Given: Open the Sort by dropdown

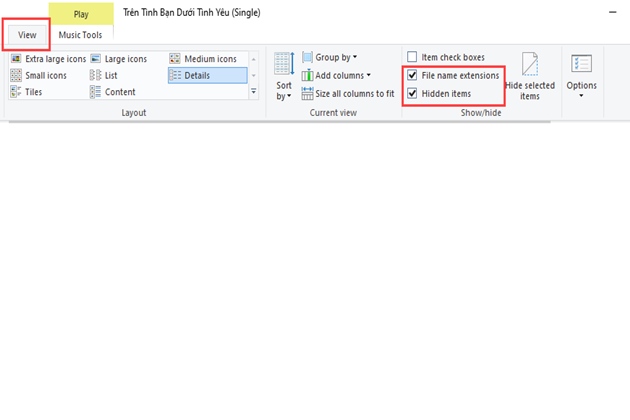Looking at the screenshot, I should click(x=284, y=76).
